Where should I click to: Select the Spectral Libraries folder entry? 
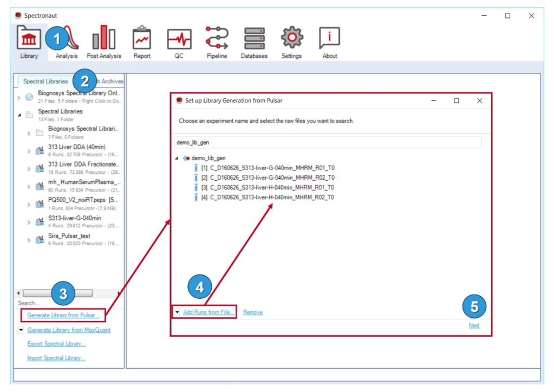(61, 115)
